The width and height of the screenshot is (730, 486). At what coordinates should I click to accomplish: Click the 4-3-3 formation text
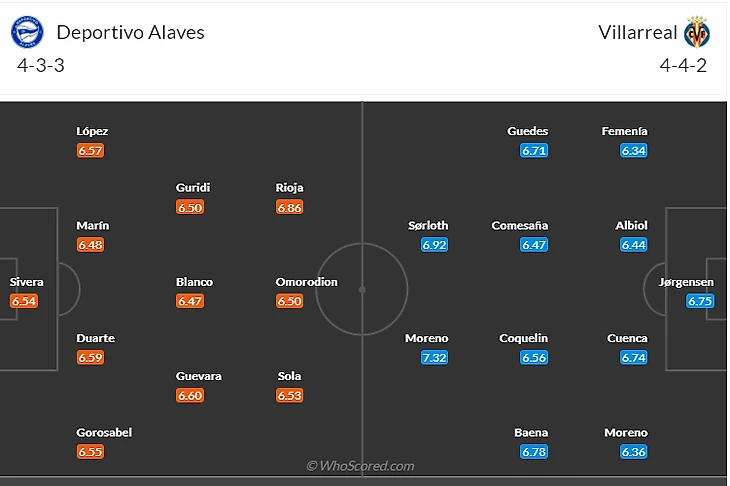(x=41, y=66)
